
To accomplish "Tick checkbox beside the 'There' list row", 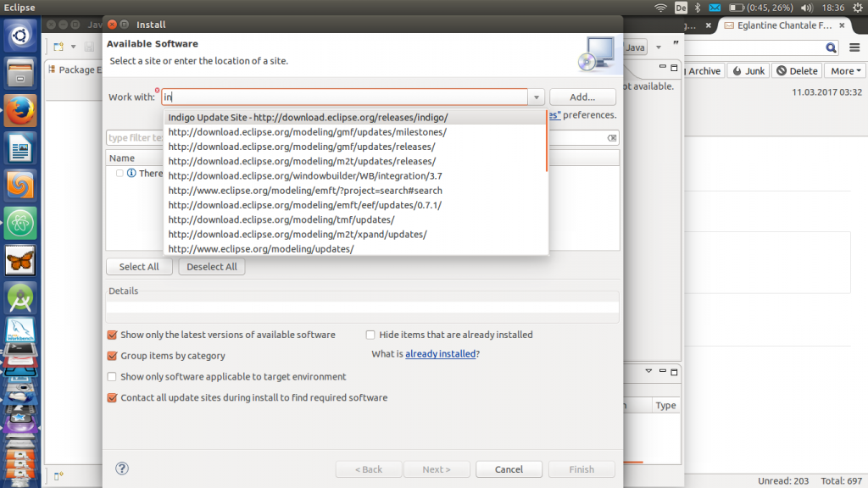I will (x=120, y=173).
